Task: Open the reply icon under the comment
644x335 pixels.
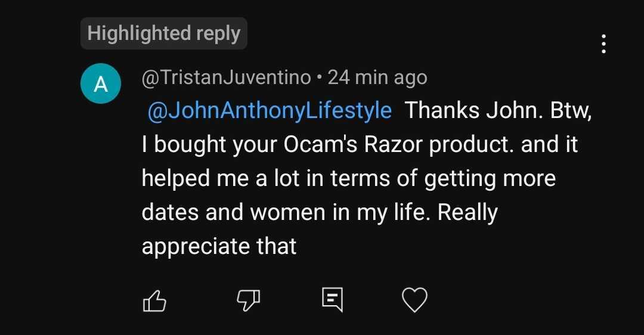Action: [332, 300]
